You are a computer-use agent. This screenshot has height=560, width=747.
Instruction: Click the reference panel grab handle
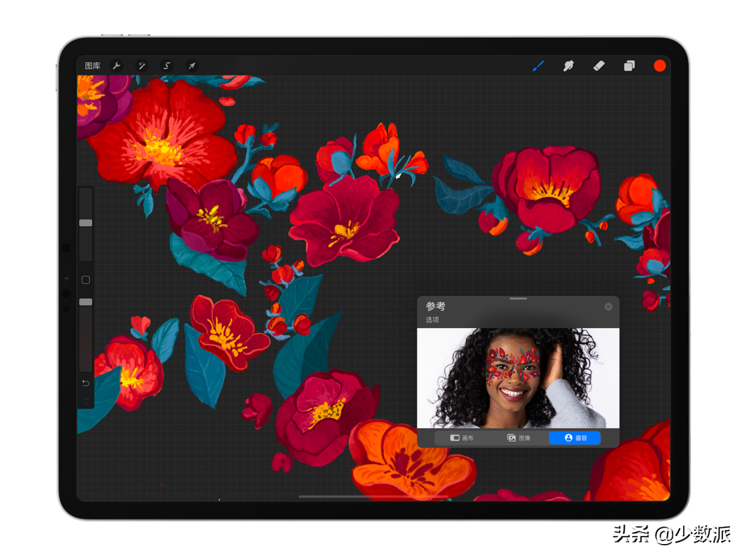pyautogui.click(x=518, y=299)
